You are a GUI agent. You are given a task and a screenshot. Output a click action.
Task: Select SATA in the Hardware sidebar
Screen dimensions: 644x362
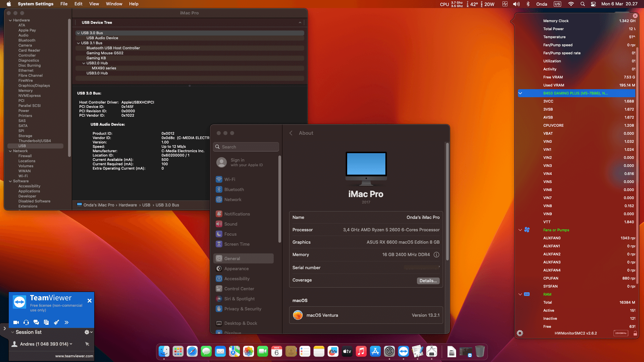click(x=23, y=126)
